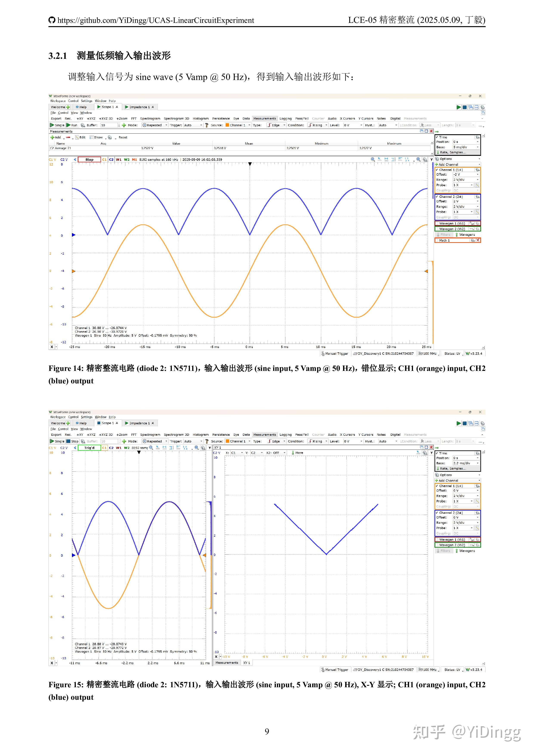The height and width of the screenshot is (756, 534).
Task: Click the green Add measurement plus icon
Action: tap(52, 137)
